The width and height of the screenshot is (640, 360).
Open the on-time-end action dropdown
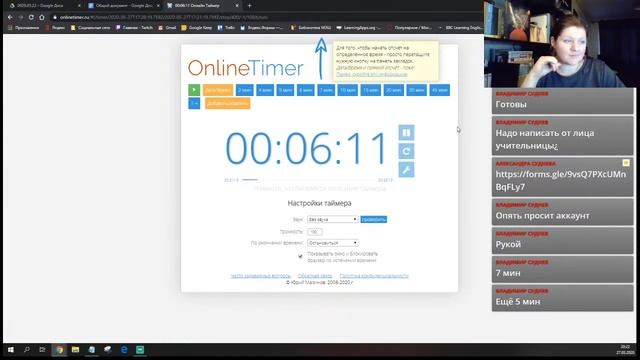pyautogui.click(x=333, y=243)
